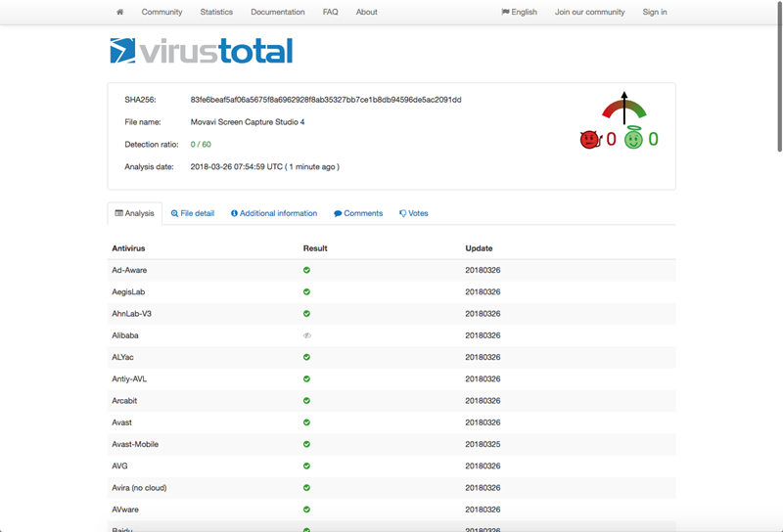The height and width of the screenshot is (532, 783).
Task: Click the AVG antivirus name
Action: tap(119, 465)
